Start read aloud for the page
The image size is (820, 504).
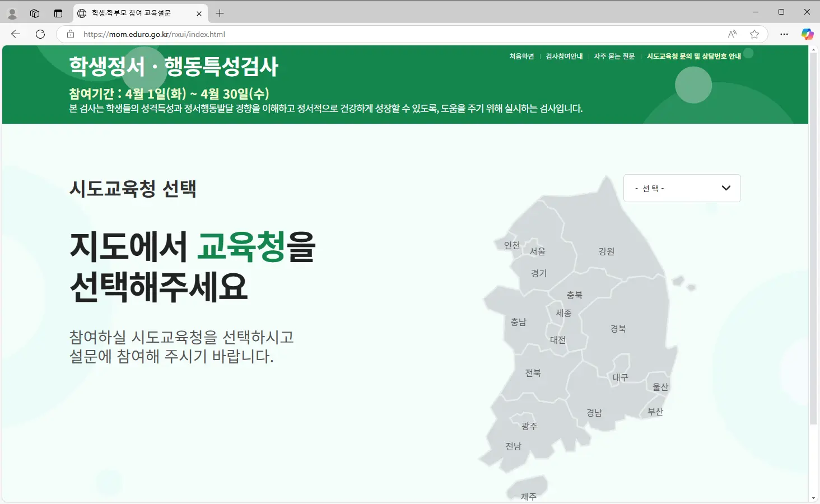click(x=732, y=34)
